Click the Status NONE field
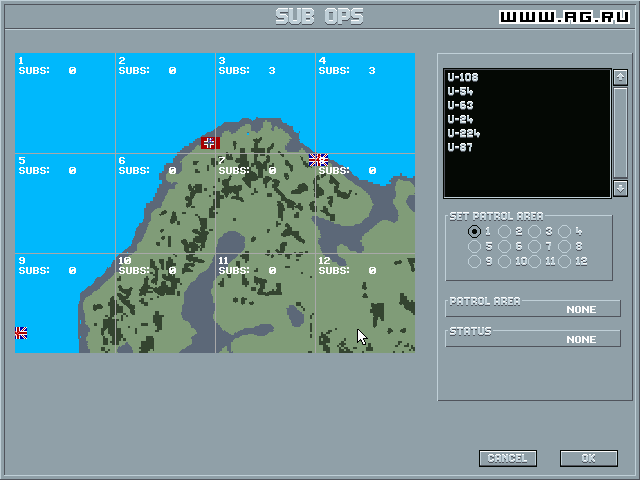This screenshot has width=640, height=480. pos(533,339)
